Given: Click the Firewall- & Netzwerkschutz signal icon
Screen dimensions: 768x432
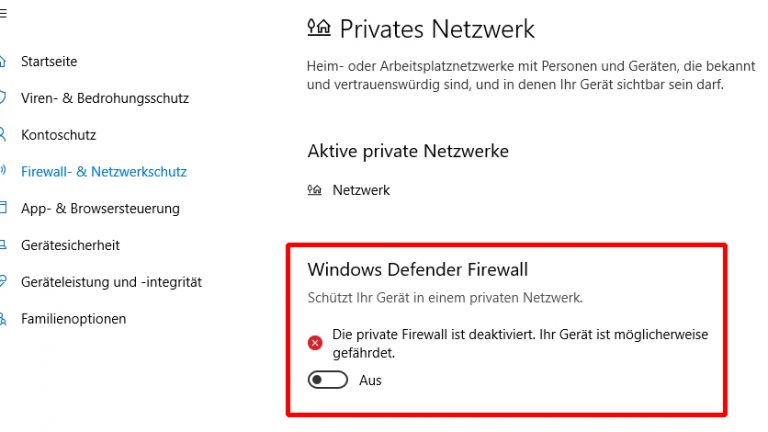Looking at the screenshot, I should click(x=3, y=172).
